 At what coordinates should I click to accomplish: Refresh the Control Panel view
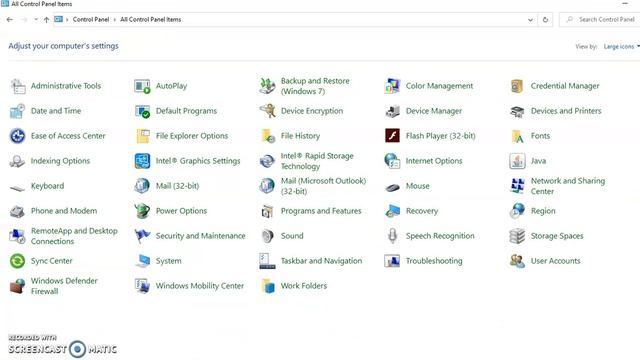click(x=545, y=20)
